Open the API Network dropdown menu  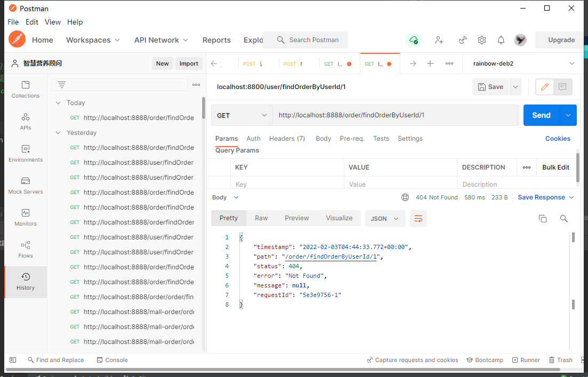click(x=161, y=40)
